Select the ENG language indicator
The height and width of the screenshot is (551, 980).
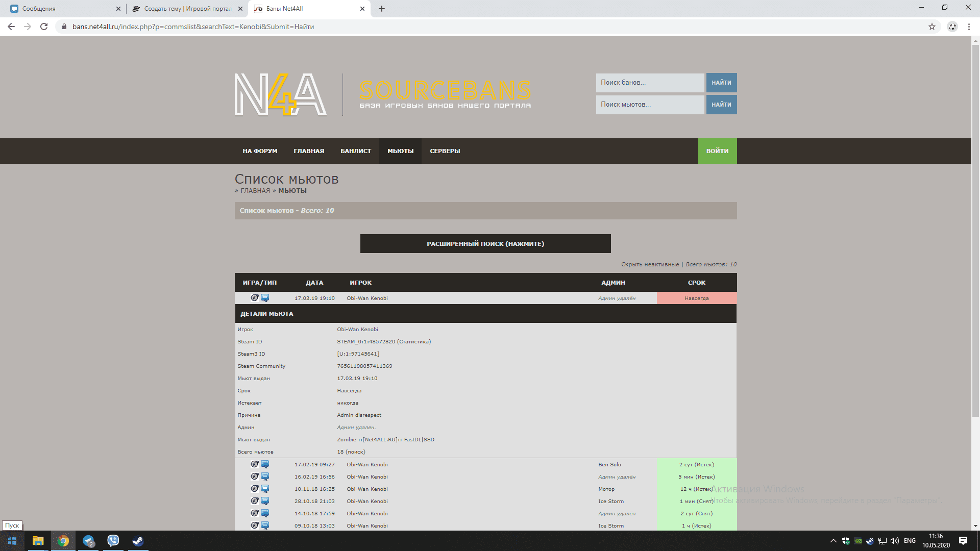[x=910, y=541]
